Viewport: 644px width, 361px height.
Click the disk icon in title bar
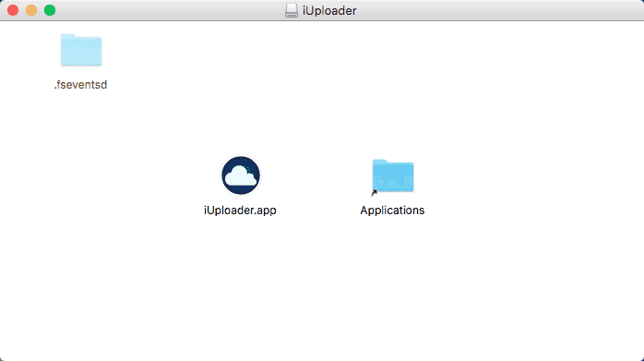[x=292, y=10]
